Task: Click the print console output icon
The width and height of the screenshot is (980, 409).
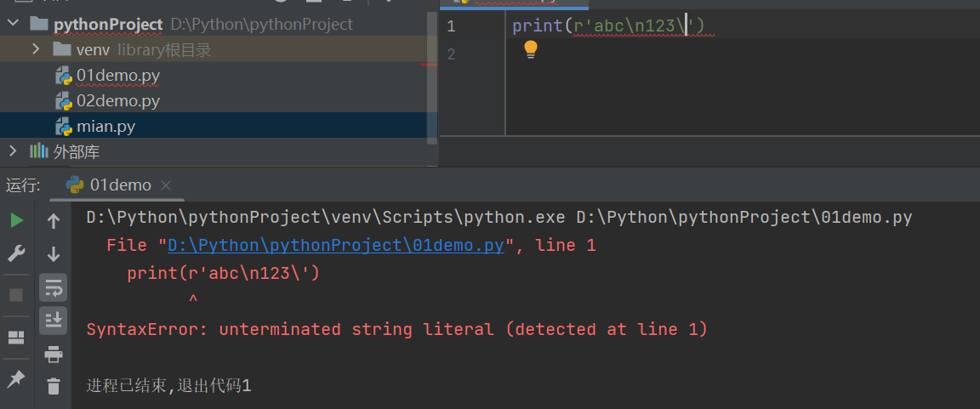Action: (x=53, y=354)
